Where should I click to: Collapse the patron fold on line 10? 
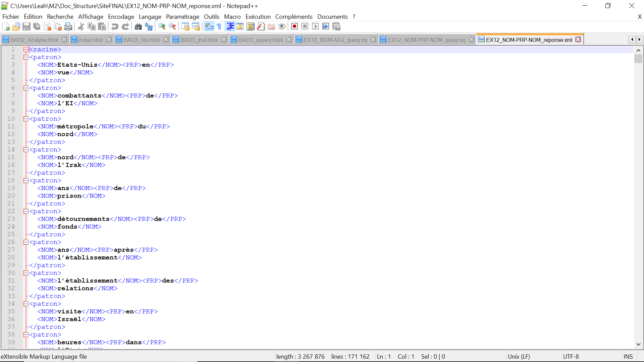click(x=26, y=119)
